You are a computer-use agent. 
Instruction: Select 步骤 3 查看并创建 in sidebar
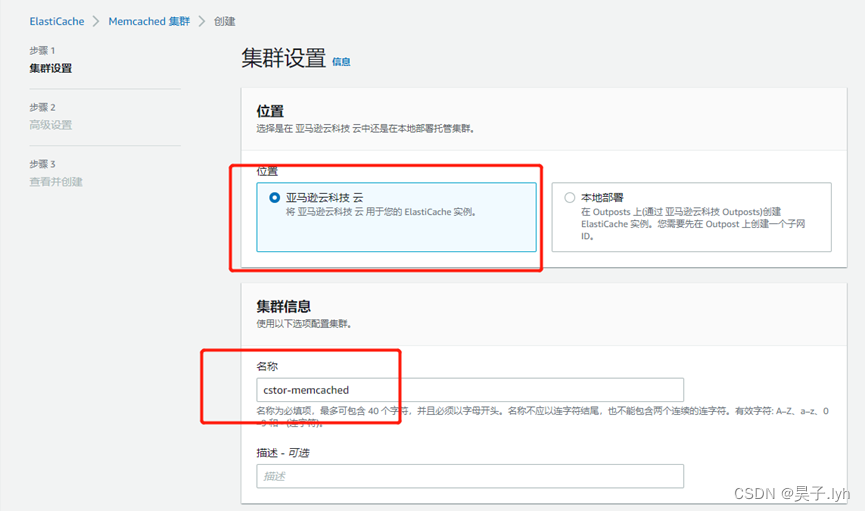pyautogui.click(x=56, y=182)
